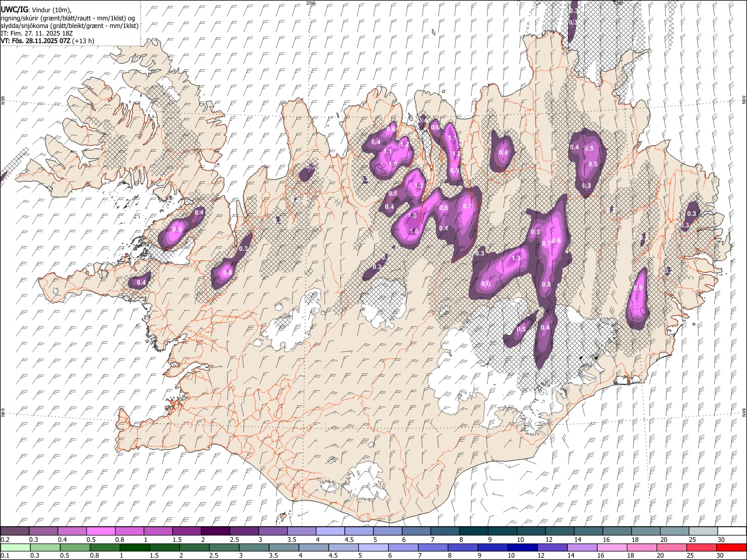747x560 pixels.
Task: Click the 1.9 precipitation value on the map
Action: click(393, 164)
